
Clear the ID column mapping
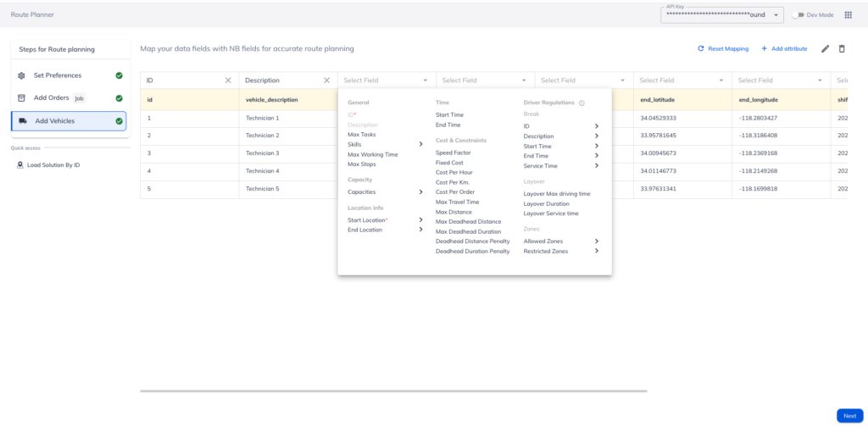227,80
